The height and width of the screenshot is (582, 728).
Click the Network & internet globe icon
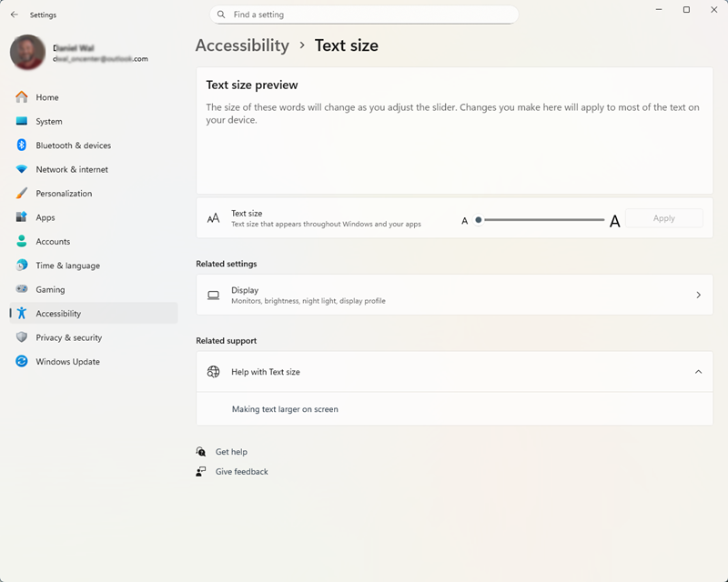coord(22,169)
